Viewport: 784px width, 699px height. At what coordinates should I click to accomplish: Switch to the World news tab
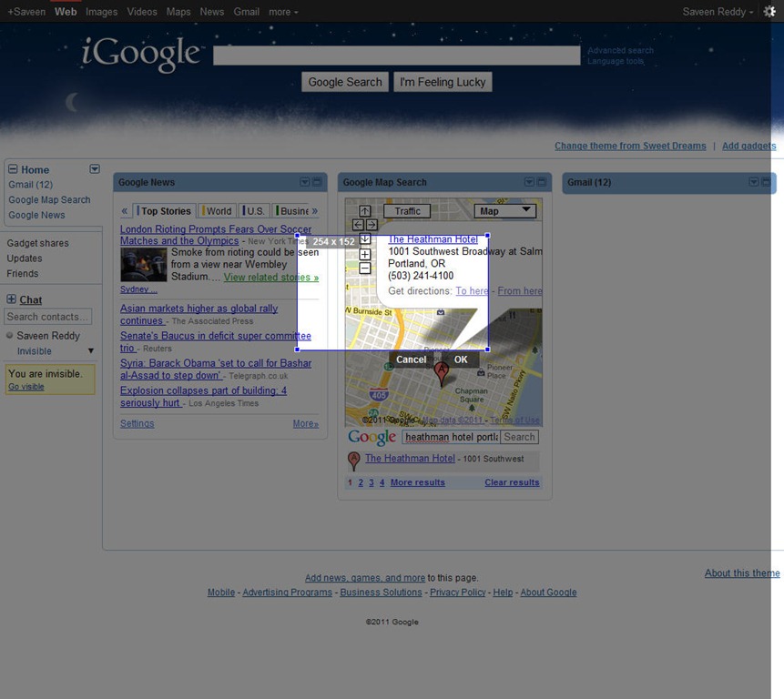[x=218, y=211]
